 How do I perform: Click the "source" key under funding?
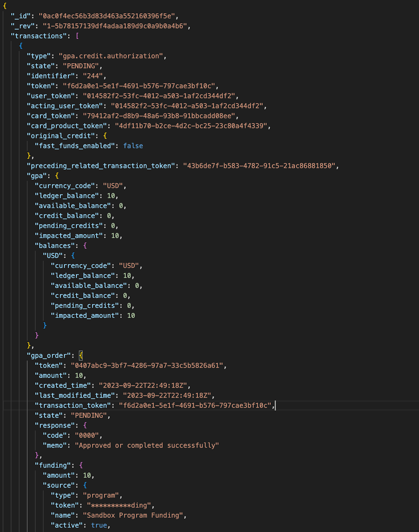pyautogui.click(x=59, y=485)
